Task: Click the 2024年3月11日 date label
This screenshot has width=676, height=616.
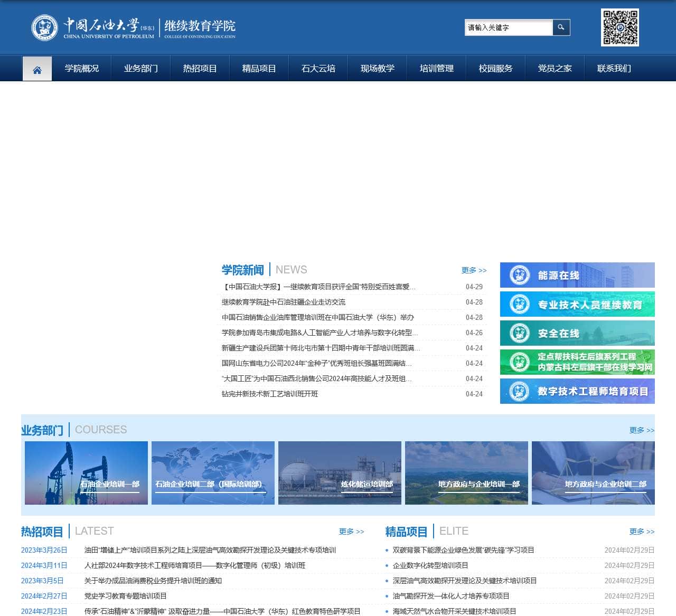Action: (44, 565)
